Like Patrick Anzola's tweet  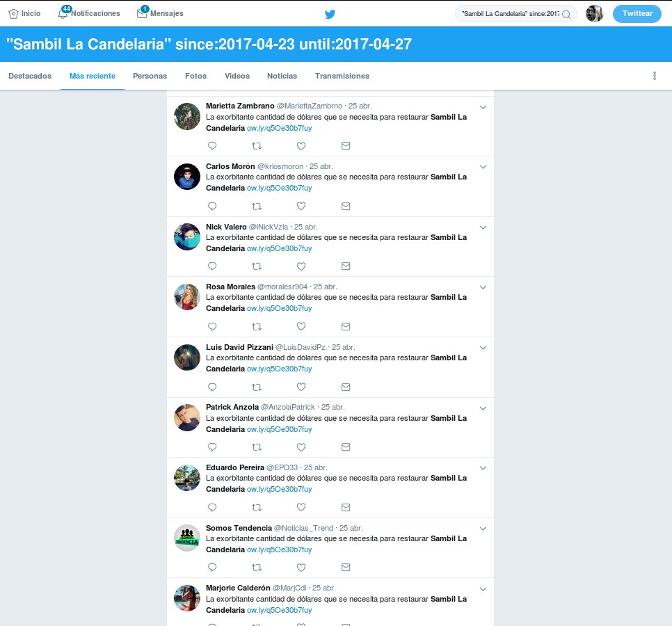click(x=301, y=447)
